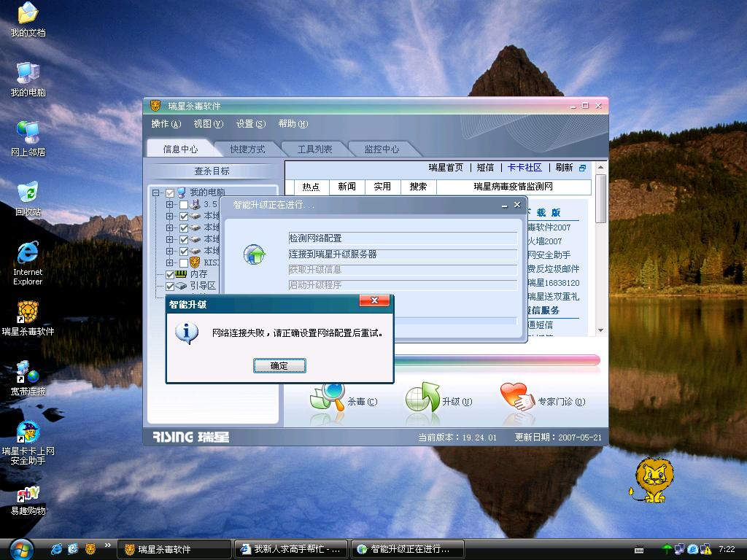
Task: Click 刷新 refresh link
Action: pyautogui.click(x=564, y=168)
